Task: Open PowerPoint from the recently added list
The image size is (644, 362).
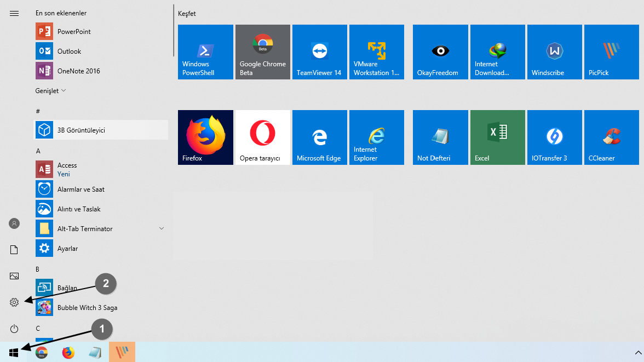Action: click(101, 31)
